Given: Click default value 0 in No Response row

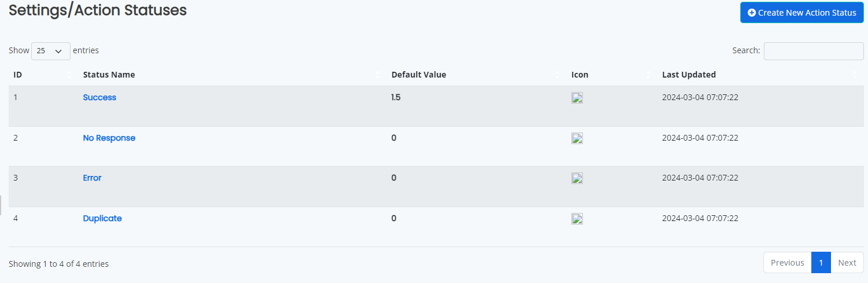Looking at the screenshot, I should (x=394, y=138).
